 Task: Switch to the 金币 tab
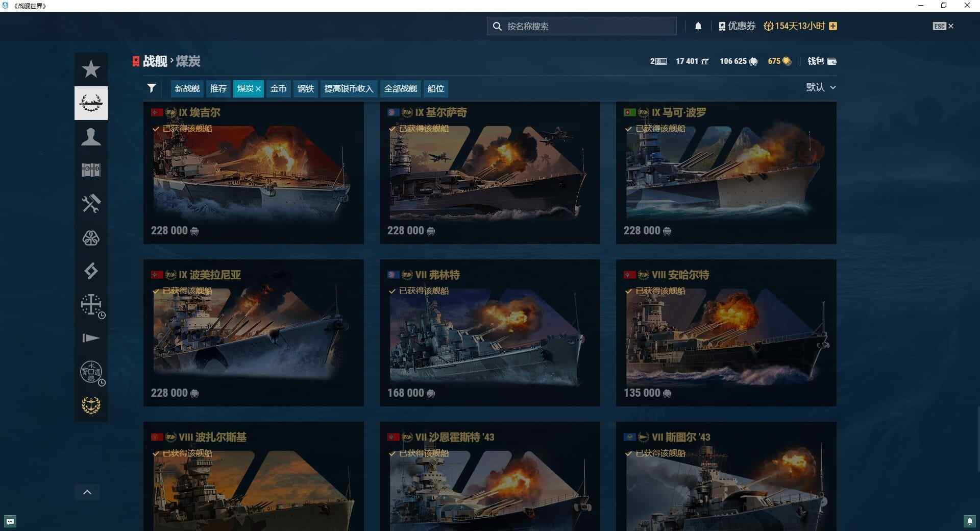pyautogui.click(x=278, y=88)
